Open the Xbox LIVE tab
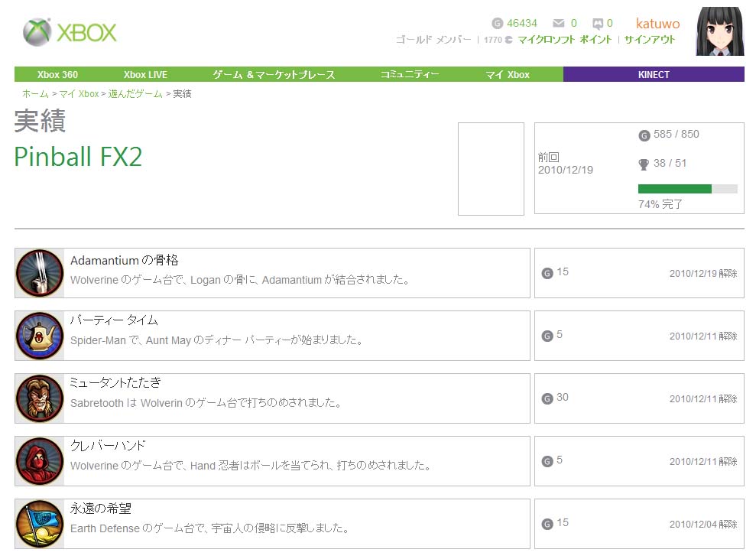 tap(145, 75)
